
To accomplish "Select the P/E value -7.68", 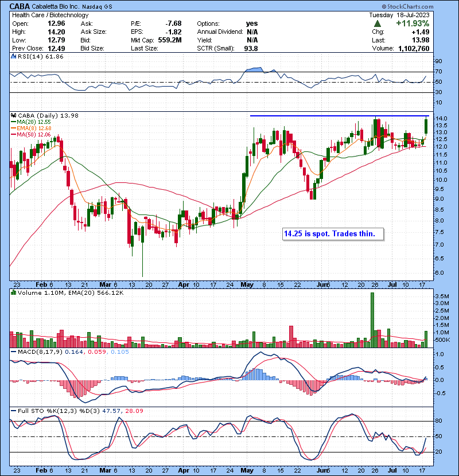I will click(x=173, y=24).
